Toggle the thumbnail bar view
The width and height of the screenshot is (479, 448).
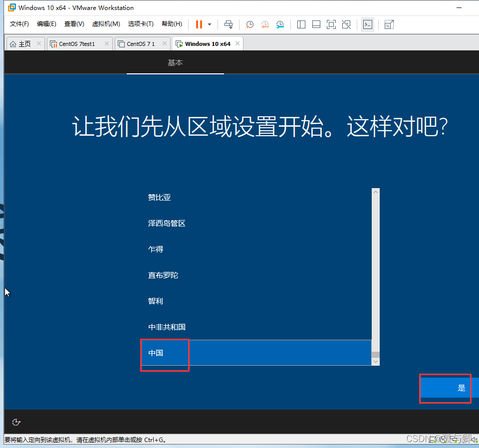coord(316,24)
